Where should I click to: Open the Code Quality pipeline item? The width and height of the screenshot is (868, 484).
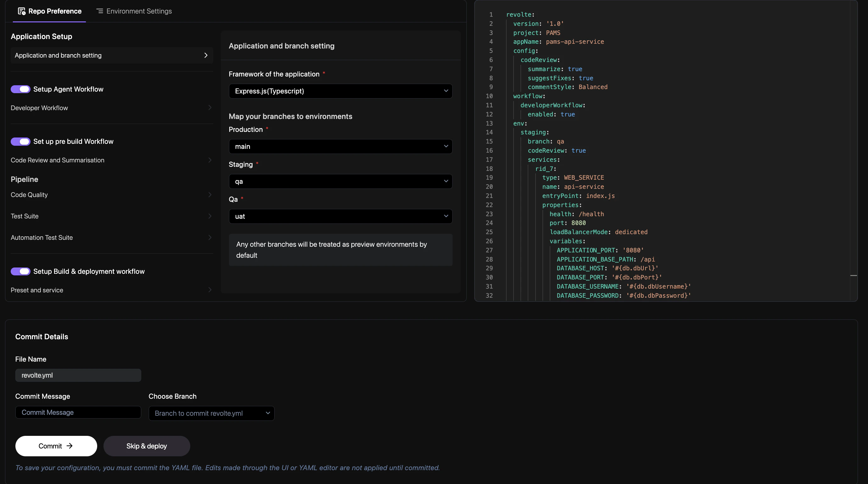112,194
